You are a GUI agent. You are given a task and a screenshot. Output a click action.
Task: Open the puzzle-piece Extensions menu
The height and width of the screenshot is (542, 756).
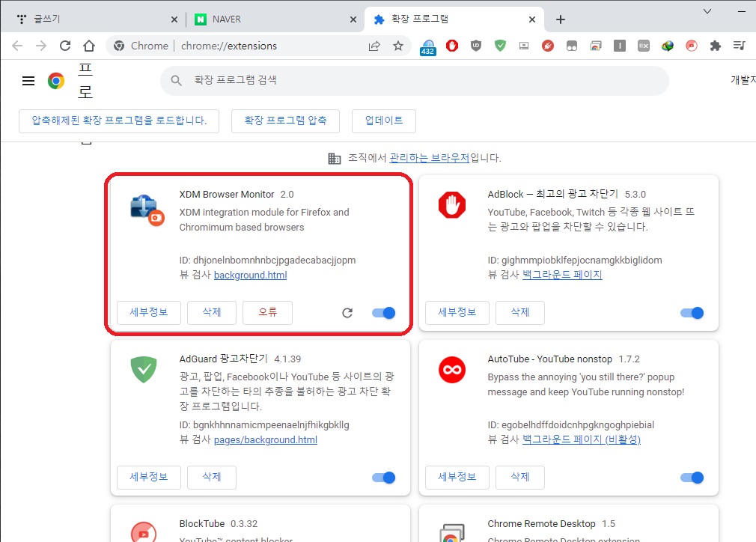pyautogui.click(x=716, y=46)
